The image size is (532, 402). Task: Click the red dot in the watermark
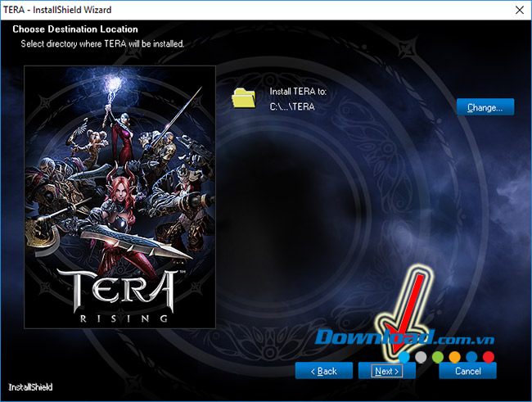click(x=489, y=357)
